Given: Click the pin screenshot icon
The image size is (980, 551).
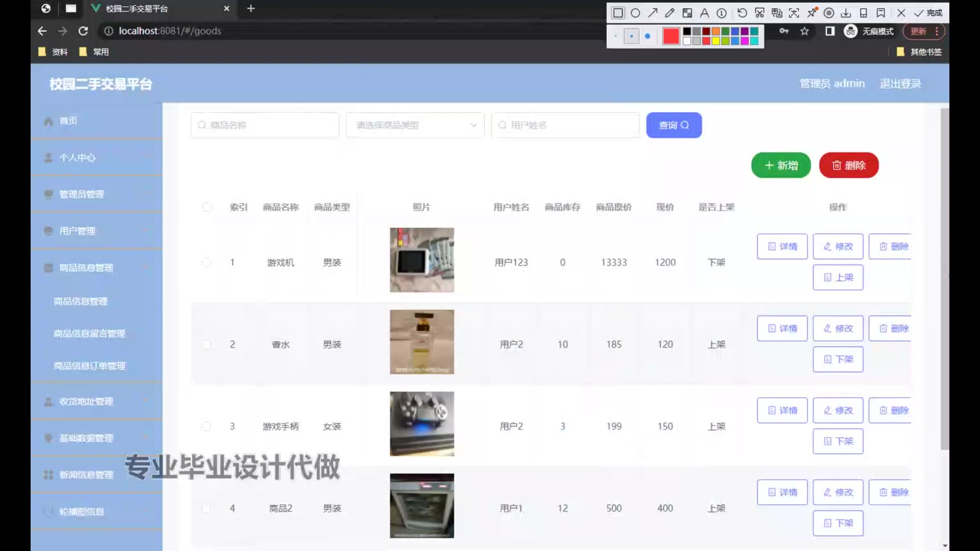Looking at the screenshot, I should [x=812, y=12].
